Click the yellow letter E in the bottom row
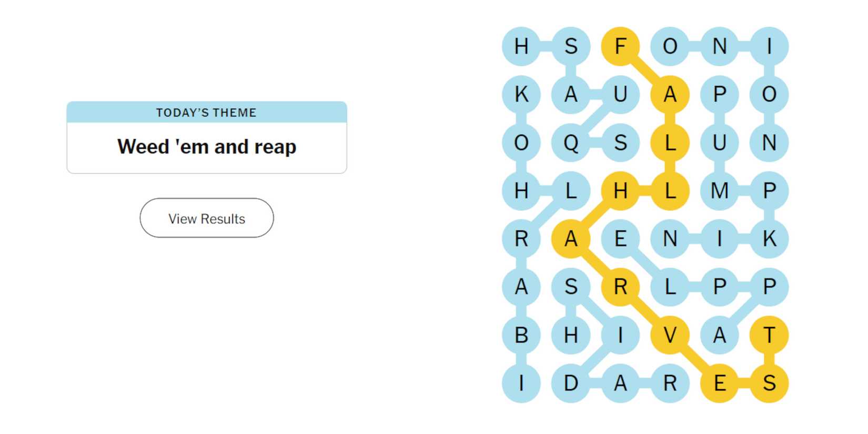868x434 pixels. coord(719,383)
